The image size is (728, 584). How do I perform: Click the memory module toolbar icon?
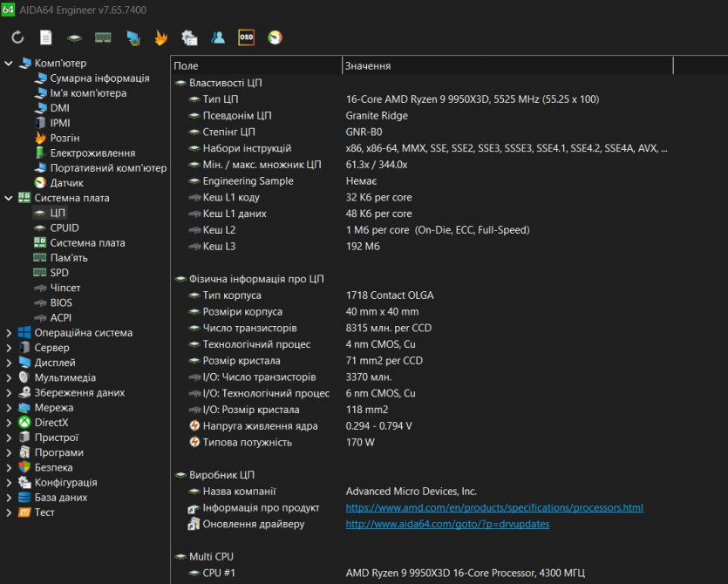pyautogui.click(x=104, y=37)
